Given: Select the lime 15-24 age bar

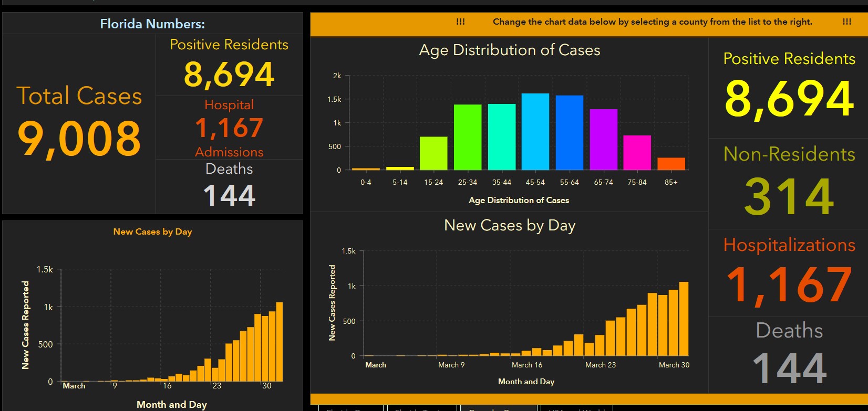Looking at the screenshot, I should coord(433,153).
